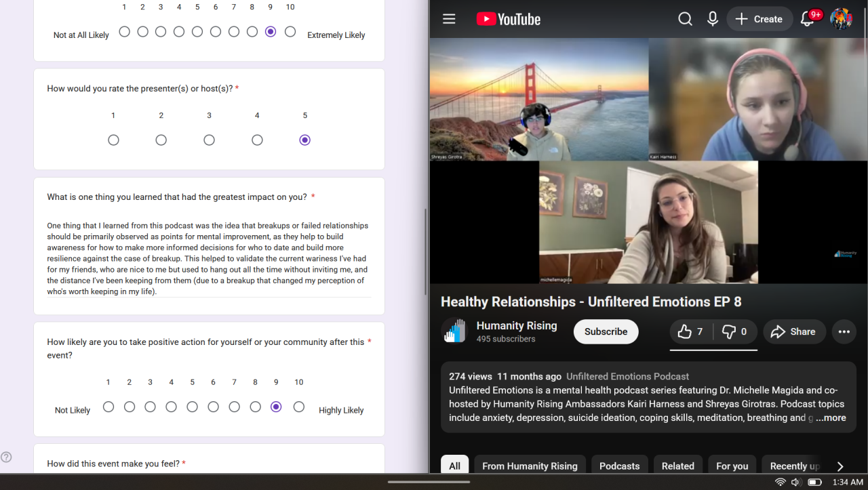Select the From Humanity Rising chip
Viewport: 868px width, 490px height.
pyautogui.click(x=530, y=466)
